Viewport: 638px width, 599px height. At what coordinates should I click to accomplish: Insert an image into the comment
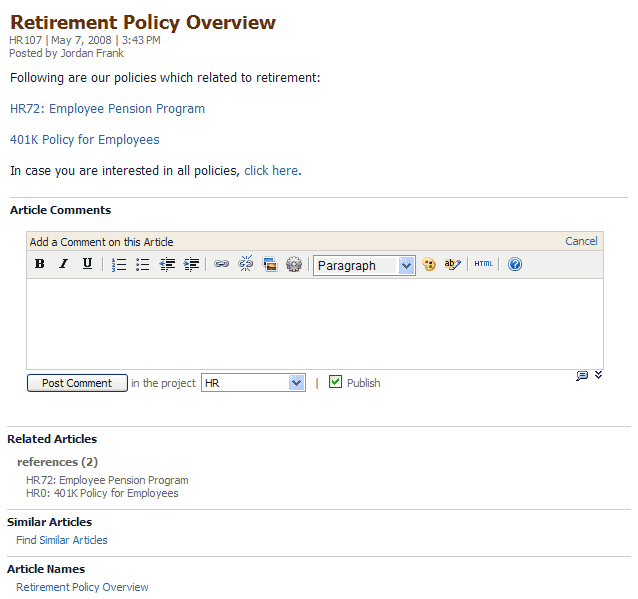click(x=270, y=264)
